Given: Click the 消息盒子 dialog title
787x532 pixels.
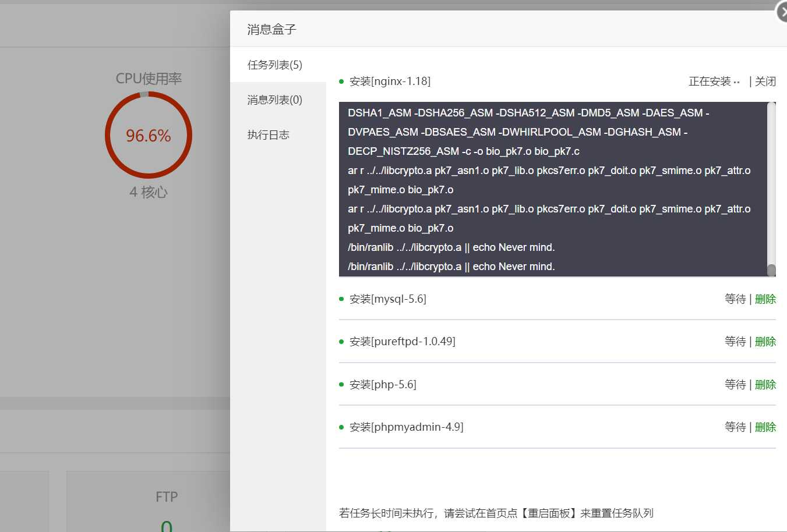Looking at the screenshot, I should tap(271, 29).
